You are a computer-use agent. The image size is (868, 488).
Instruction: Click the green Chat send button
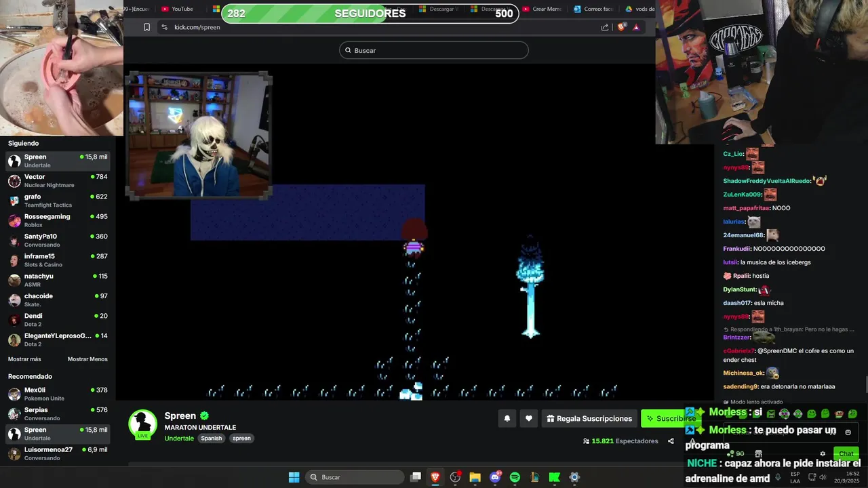tap(846, 454)
